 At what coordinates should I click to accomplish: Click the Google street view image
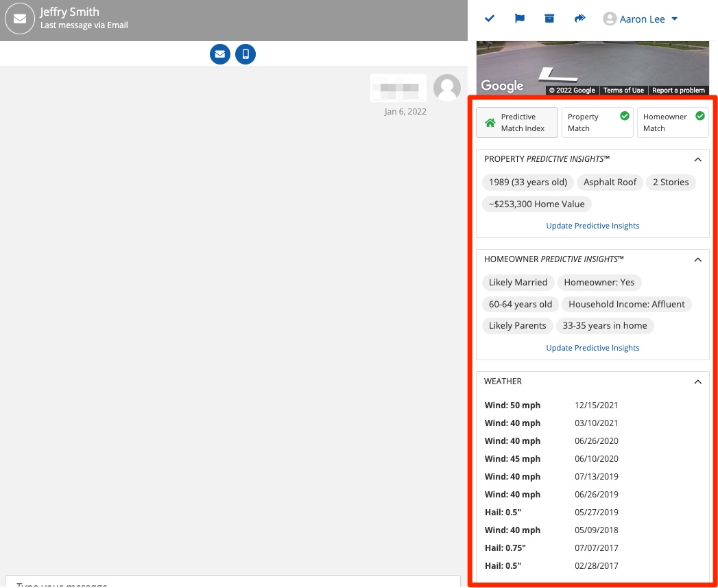pos(593,63)
